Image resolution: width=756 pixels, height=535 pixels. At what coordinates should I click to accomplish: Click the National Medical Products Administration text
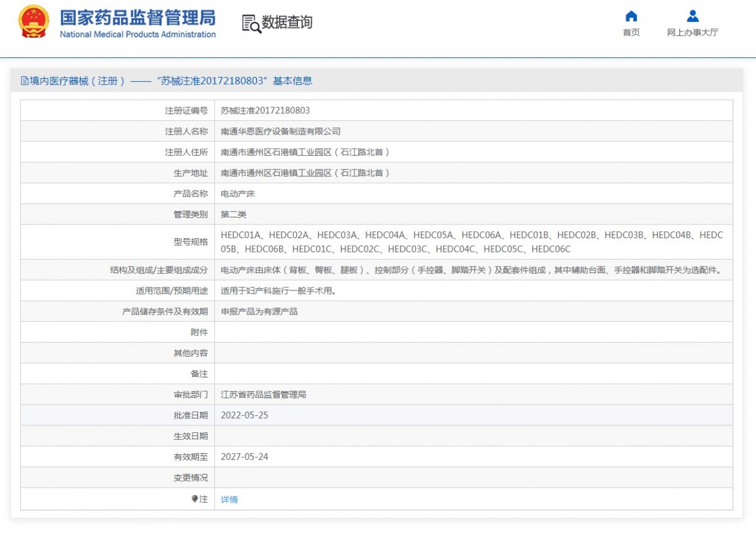[137, 35]
